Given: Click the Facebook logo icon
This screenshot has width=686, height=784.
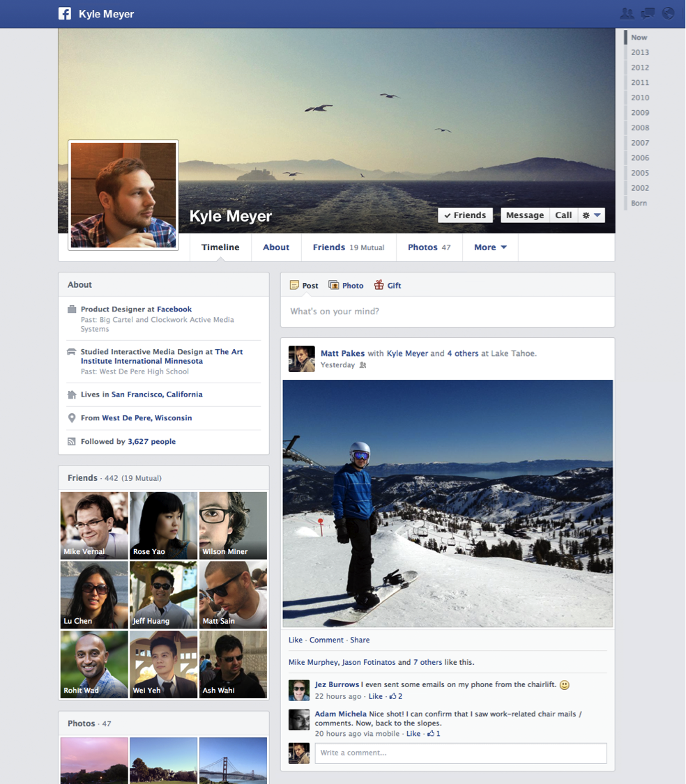Looking at the screenshot, I should 65,14.
